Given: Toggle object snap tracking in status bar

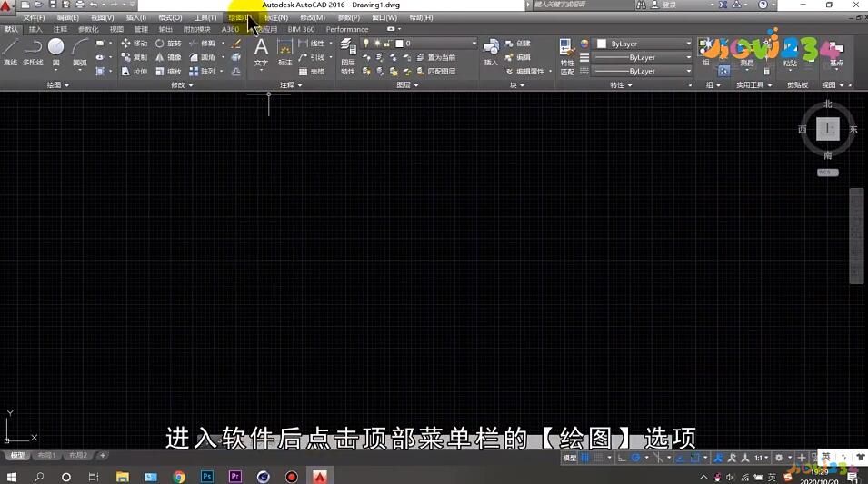Looking at the screenshot, I should (x=680, y=458).
